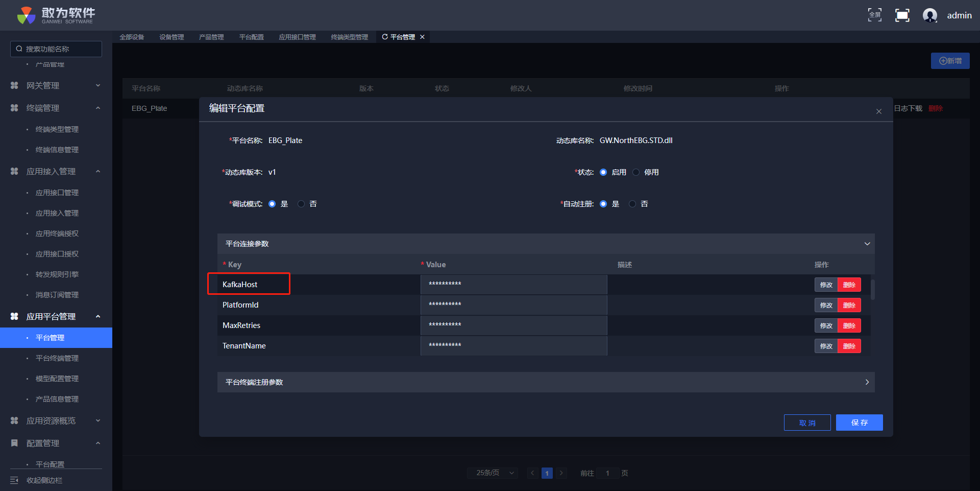Select the 停用 status radio button
Viewport: 980px width, 491px height.
point(636,172)
